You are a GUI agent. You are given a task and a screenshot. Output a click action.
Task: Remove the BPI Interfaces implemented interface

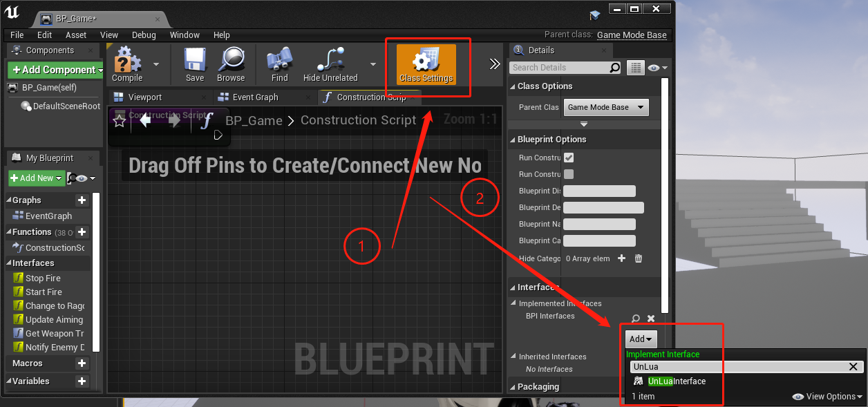650,319
